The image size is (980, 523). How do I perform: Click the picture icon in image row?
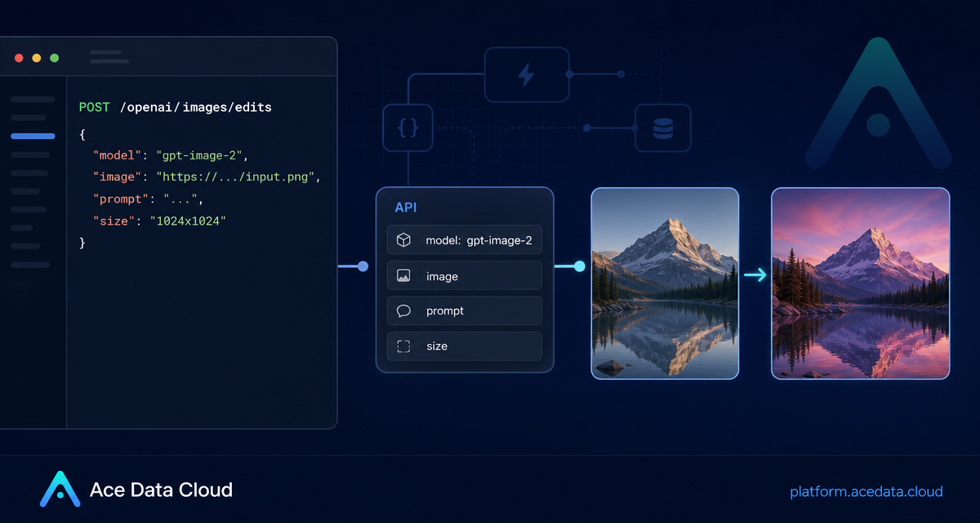pos(403,276)
